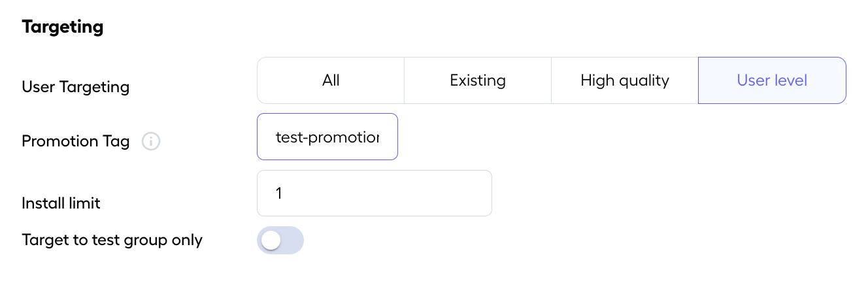Click the white knob of the test group toggle
868x285 pixels.
point(271,241)
